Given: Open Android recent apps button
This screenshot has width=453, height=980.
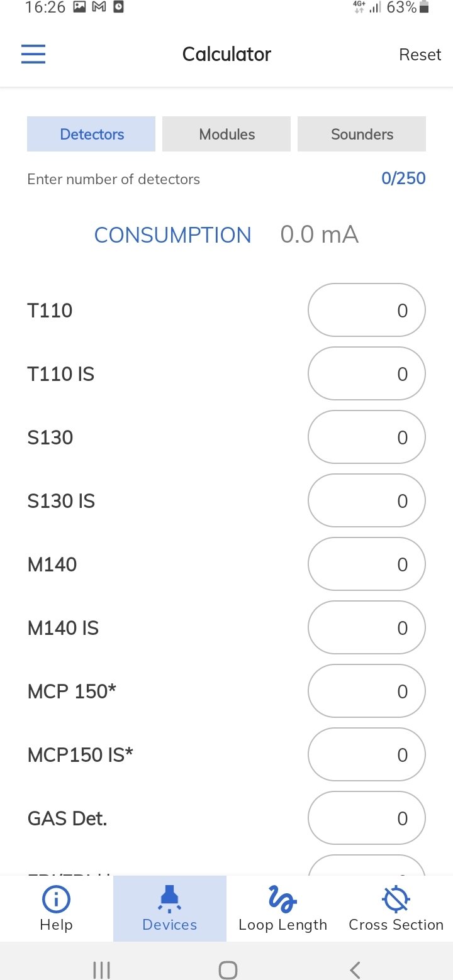Looking at the screenshot, I should (x=101, y=969).
